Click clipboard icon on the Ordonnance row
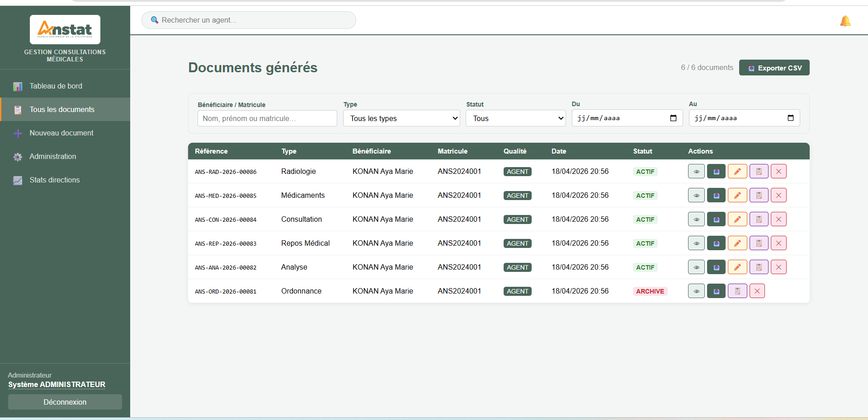The height and width of the screenshot is (420, 868). [737, 291]
